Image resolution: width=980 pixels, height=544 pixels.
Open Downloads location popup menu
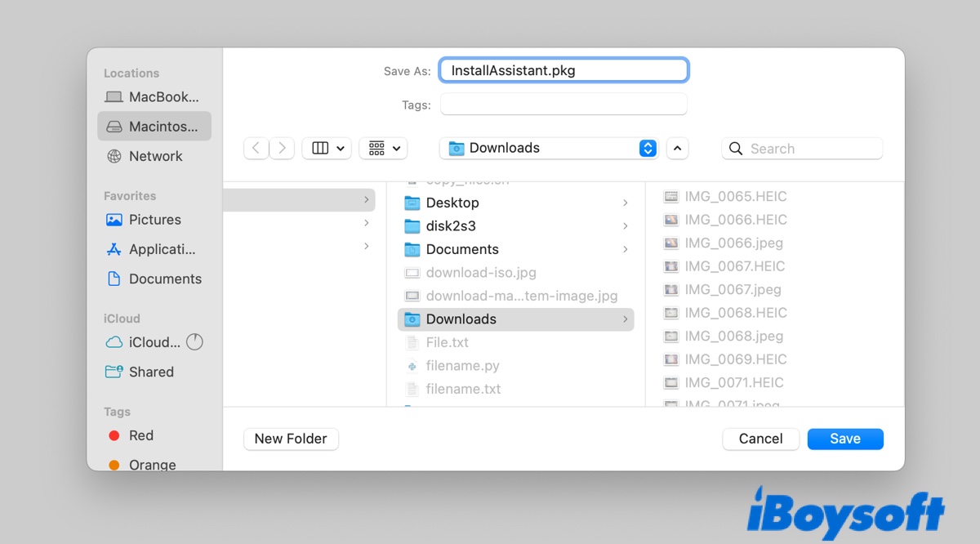[x=549, y=148]
